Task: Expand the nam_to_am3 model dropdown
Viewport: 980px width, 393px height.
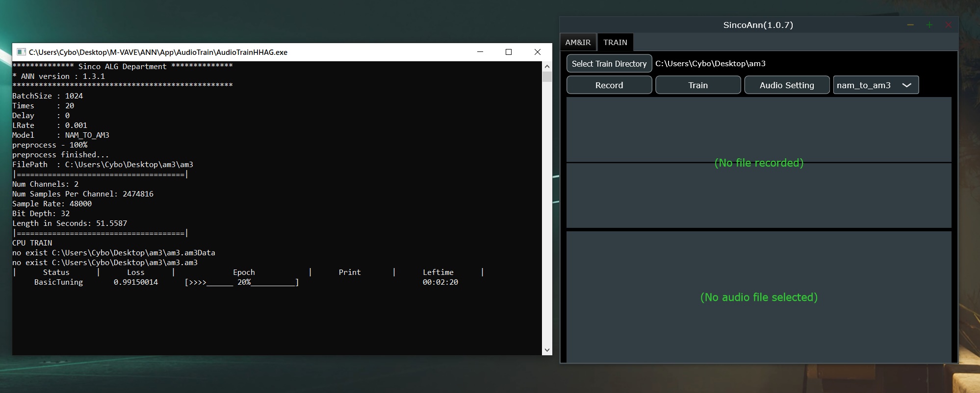Action: (876, 85)
